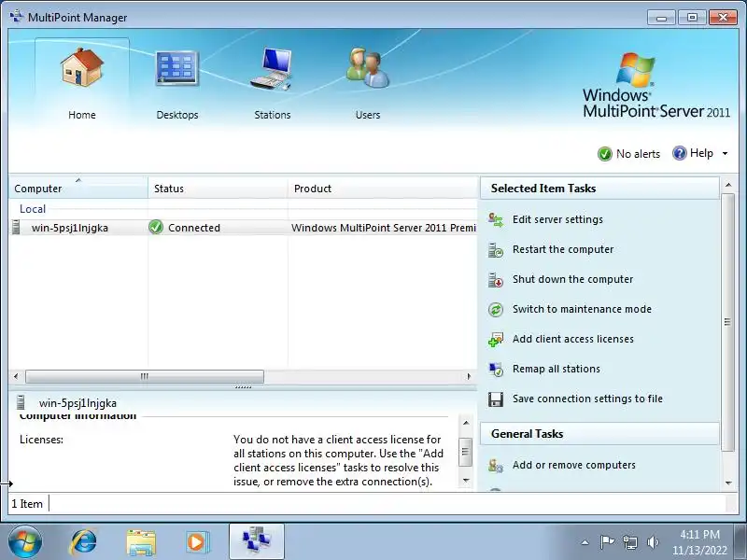Click the Add or remove computers icon
Viewport: 747px width, 560px height.
pos(496,465)
